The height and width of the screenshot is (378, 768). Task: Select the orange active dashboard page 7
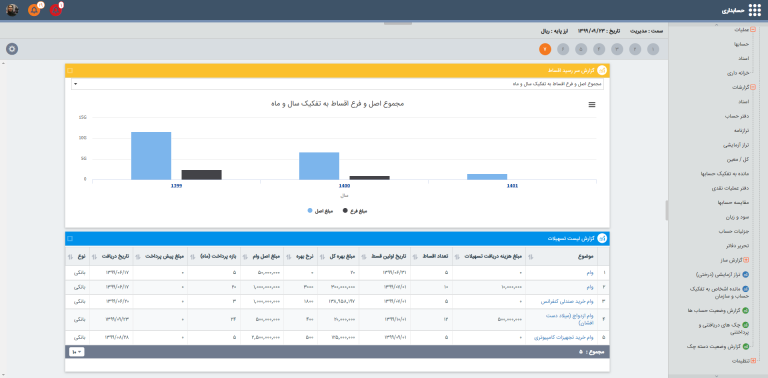(x=545, y=49)
